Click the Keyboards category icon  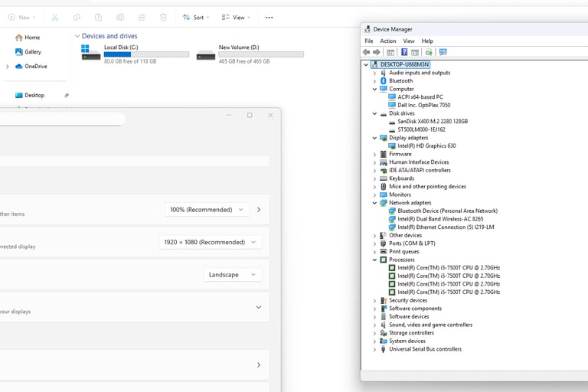[x=384, y=178]
